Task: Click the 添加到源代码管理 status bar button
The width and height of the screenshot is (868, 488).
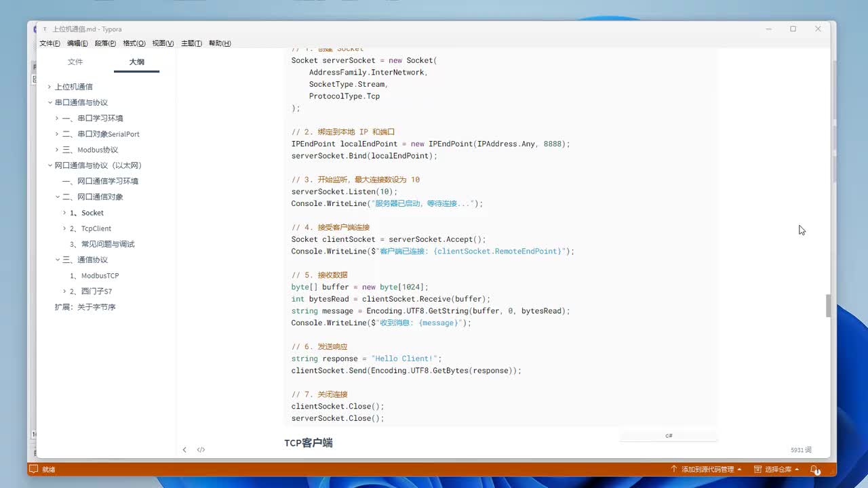Action: click(706, 469)
